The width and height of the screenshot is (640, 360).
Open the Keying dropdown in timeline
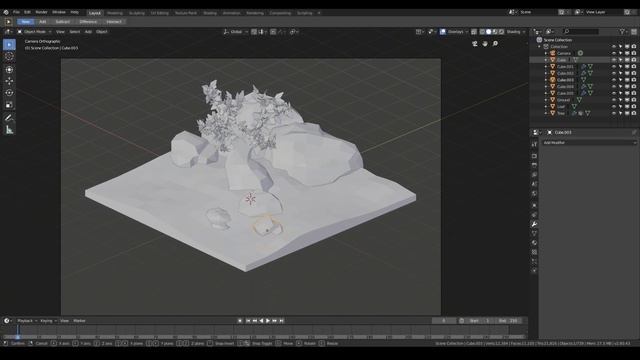(x=48, y=321)
